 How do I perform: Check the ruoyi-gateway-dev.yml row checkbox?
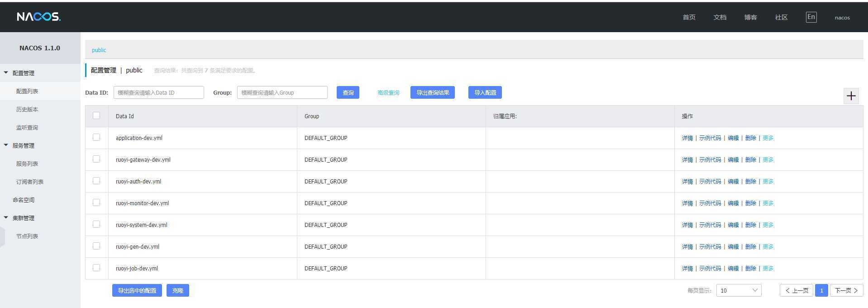pyautogui.click(x=96, y=159)
